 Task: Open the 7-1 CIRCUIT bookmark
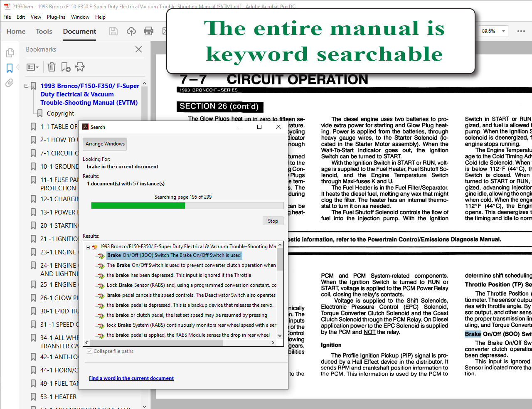[x=59, y=153]
